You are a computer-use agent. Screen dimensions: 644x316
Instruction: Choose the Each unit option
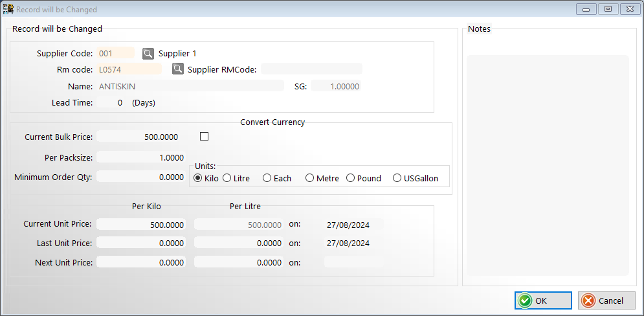point(267,178)
